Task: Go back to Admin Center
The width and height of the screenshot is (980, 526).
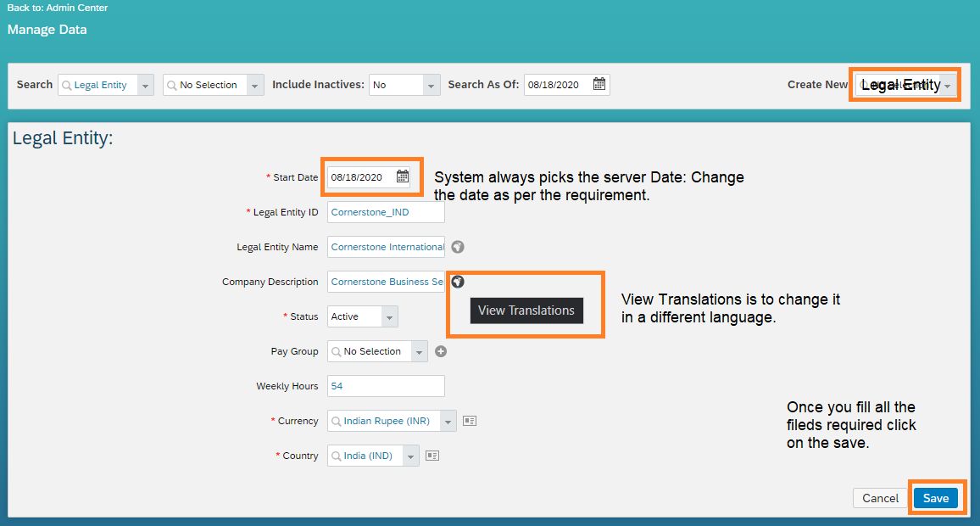Action: click(x=57, y=7)
